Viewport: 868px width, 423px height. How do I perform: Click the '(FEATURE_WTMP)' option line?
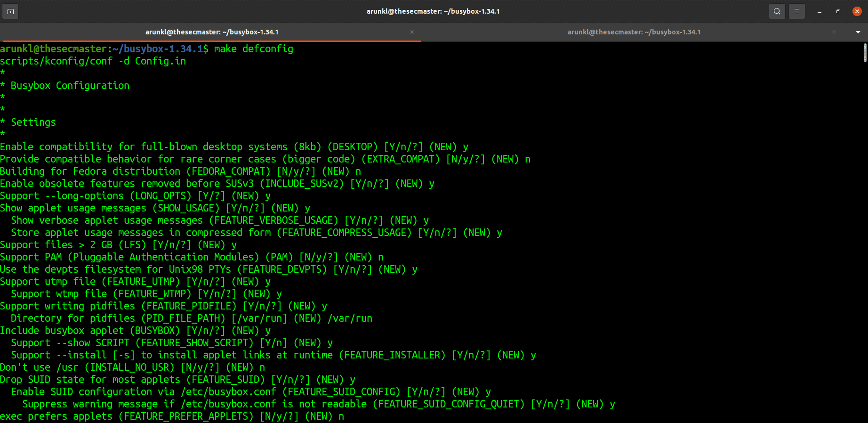tap(147, 294)
